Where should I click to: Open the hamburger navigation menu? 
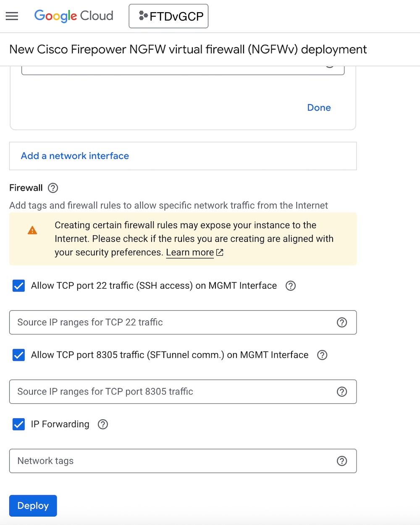click(x=12, y=16)
